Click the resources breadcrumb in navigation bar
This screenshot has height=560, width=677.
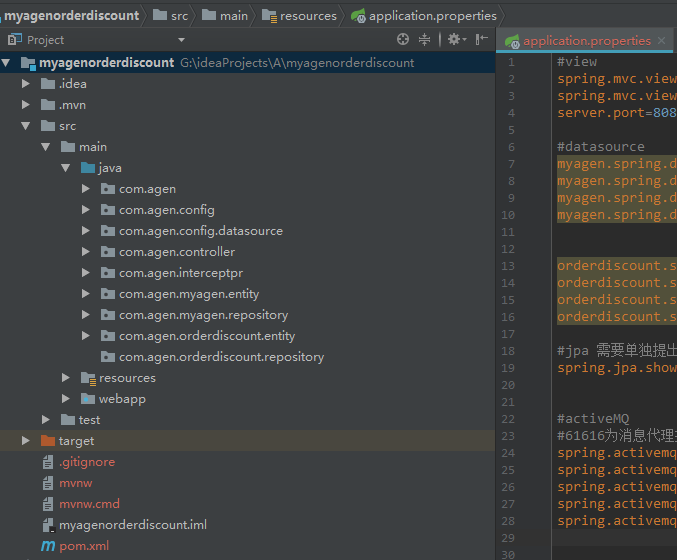pos(307,15)
